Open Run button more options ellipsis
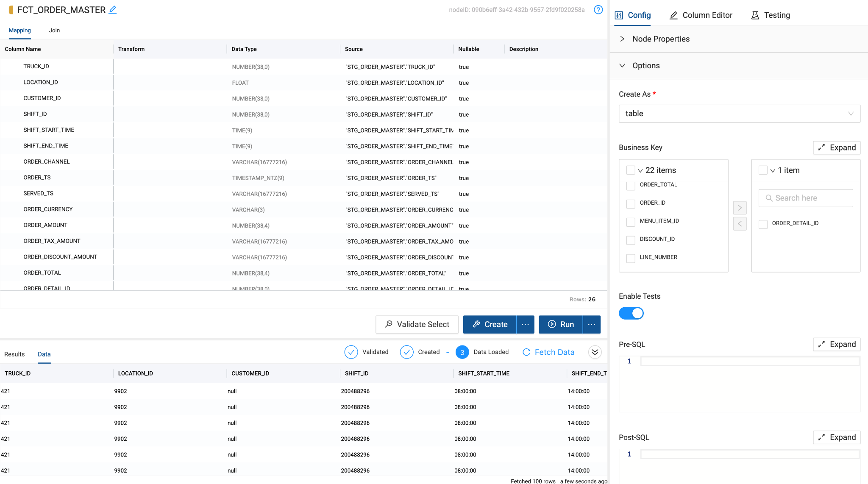Viewport: 868px width, 484px height. [x=592, y=325]
